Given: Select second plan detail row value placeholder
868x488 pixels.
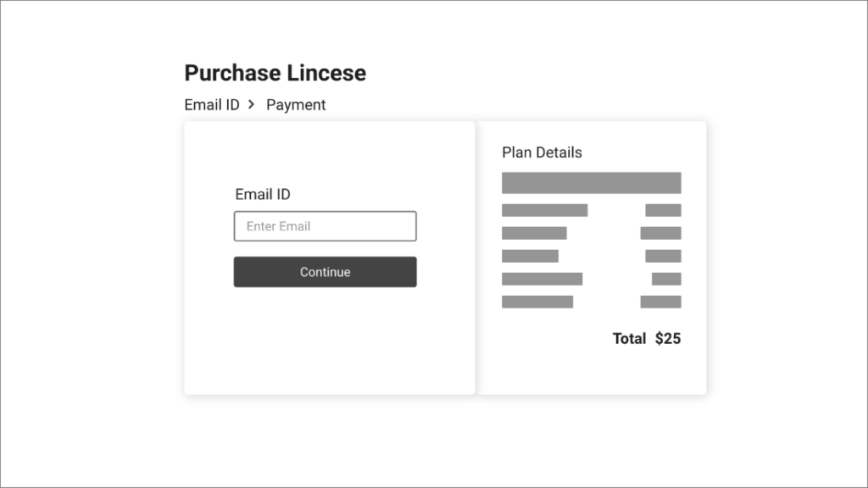Looking at the screenshot, I should coord(661,233).
